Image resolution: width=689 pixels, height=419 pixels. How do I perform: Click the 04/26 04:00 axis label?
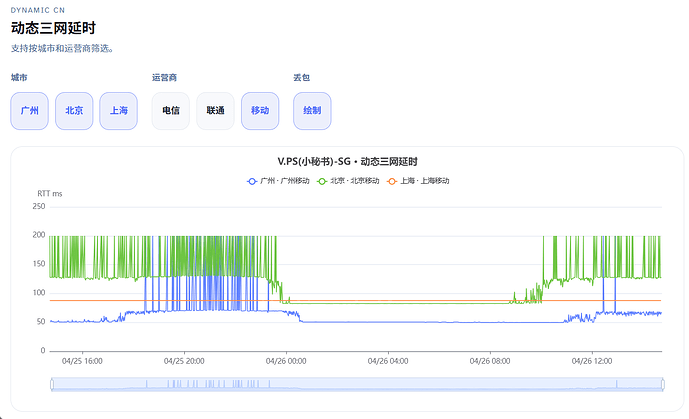(x=388, y=361)
